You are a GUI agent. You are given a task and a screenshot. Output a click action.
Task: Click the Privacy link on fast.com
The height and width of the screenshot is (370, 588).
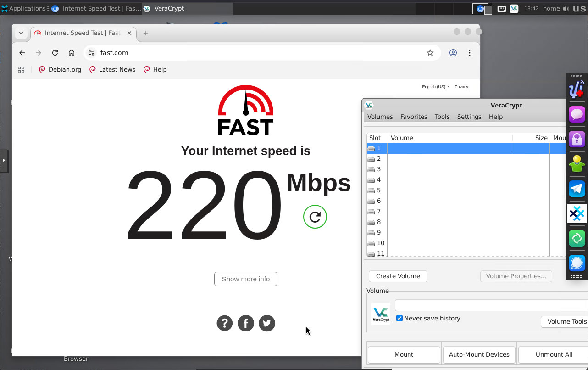tap(461, 87)
